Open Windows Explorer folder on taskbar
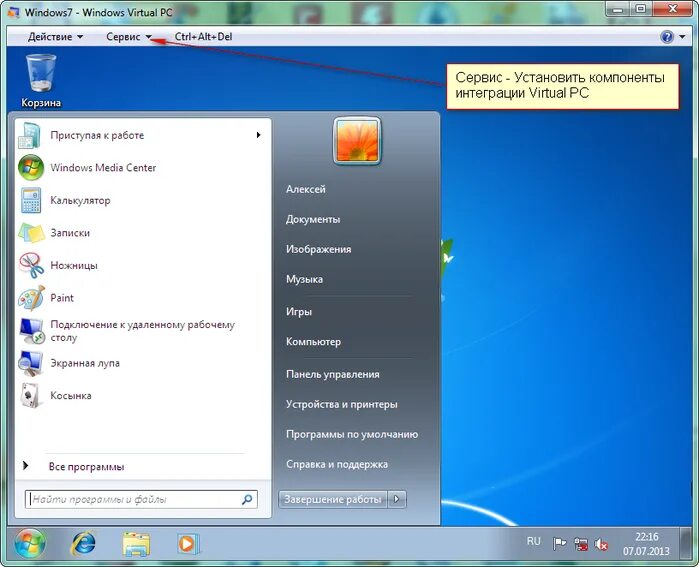Image resolution: width=699 pixels, height=567 pixels. coord(136,544)
